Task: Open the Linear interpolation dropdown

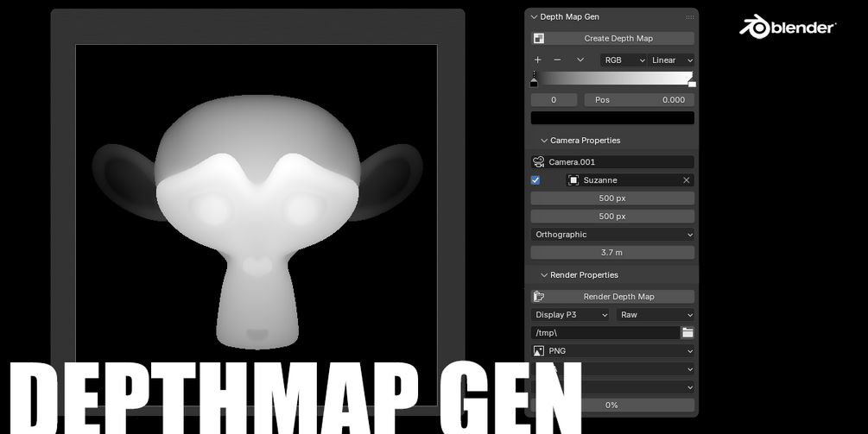Action: point(671,60)
